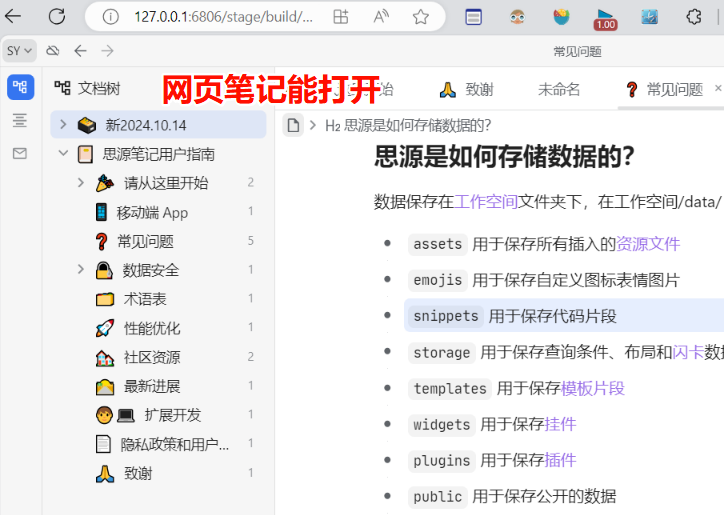Click the envelope icon of 最新进展
Viewport: 724px width, 515px height.
(105, 387)
